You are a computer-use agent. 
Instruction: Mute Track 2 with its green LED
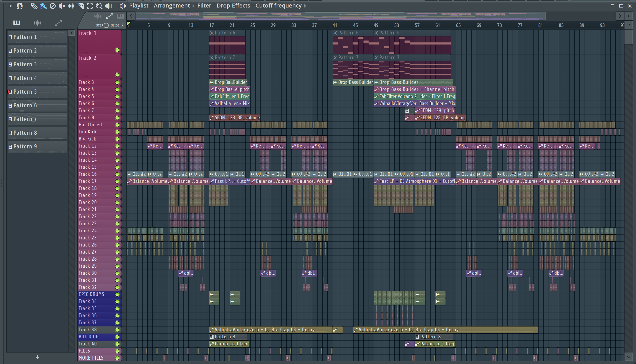coord(117,75)
